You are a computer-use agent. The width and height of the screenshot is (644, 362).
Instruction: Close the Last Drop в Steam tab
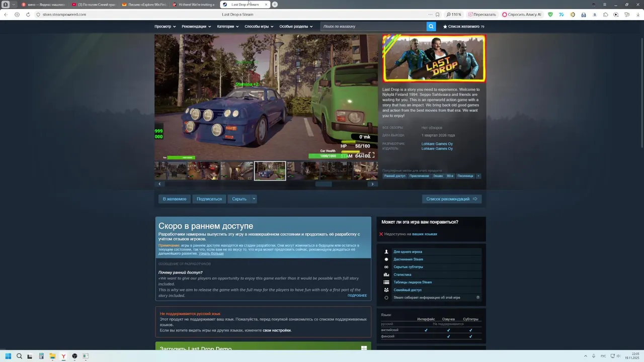point(266,5)
